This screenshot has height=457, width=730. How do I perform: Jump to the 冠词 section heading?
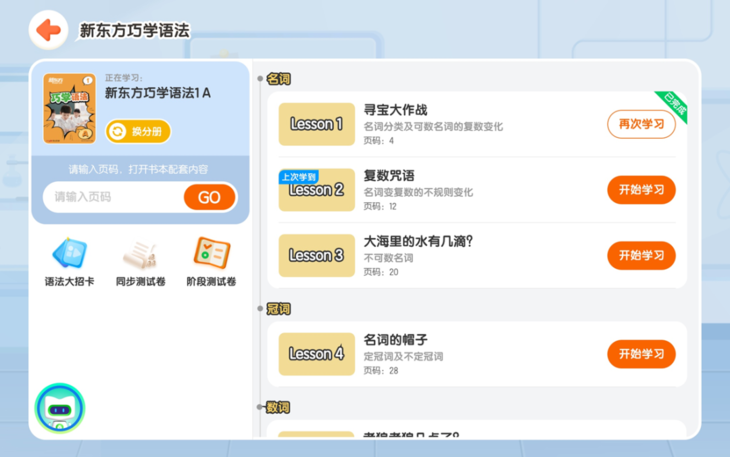click(x=278, y=309)
